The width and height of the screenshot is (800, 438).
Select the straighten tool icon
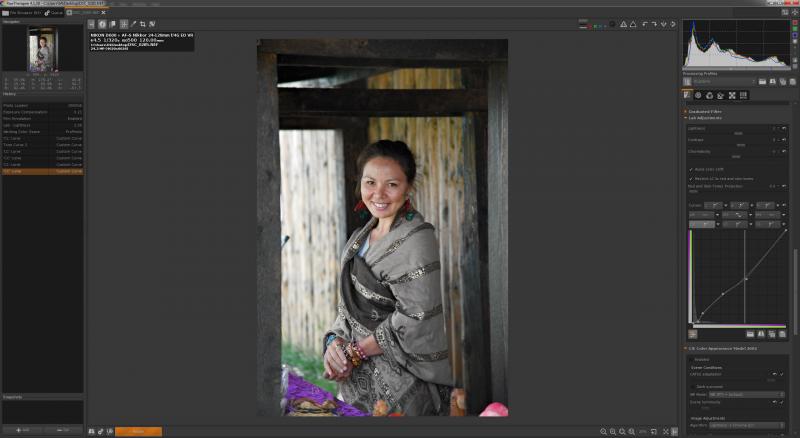(x=152, y=24)
